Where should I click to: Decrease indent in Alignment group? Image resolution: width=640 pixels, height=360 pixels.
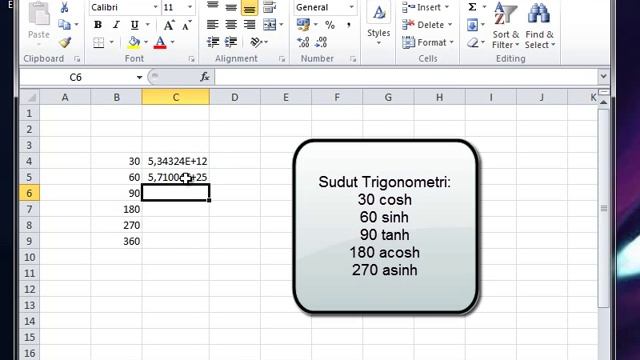pos(213,42)
